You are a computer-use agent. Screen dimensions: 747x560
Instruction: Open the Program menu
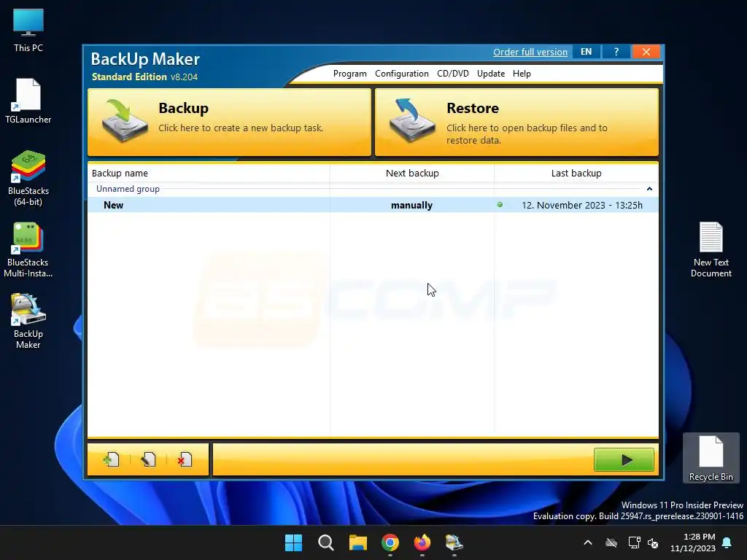pos(349,74)
